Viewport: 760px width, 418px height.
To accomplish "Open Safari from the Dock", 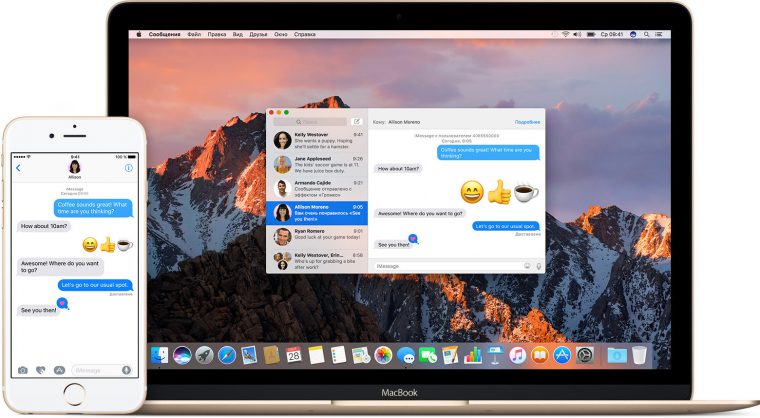I will 226,355.
